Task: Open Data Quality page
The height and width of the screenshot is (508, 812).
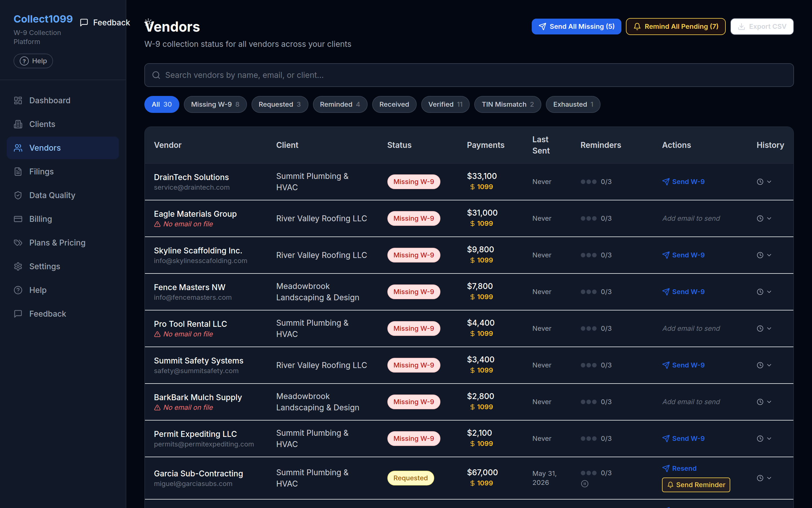Action: (63, 195)
